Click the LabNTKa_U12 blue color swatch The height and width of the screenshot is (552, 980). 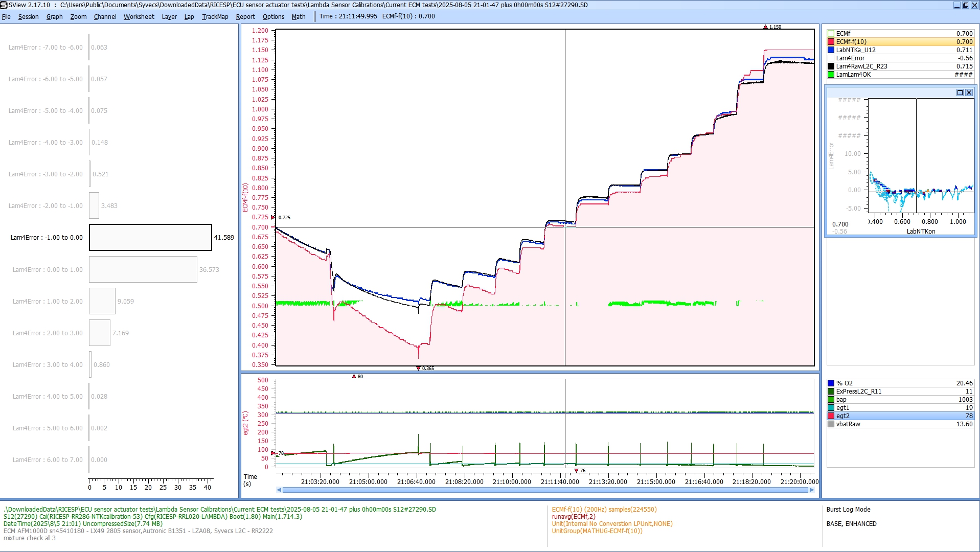[831, 50]
